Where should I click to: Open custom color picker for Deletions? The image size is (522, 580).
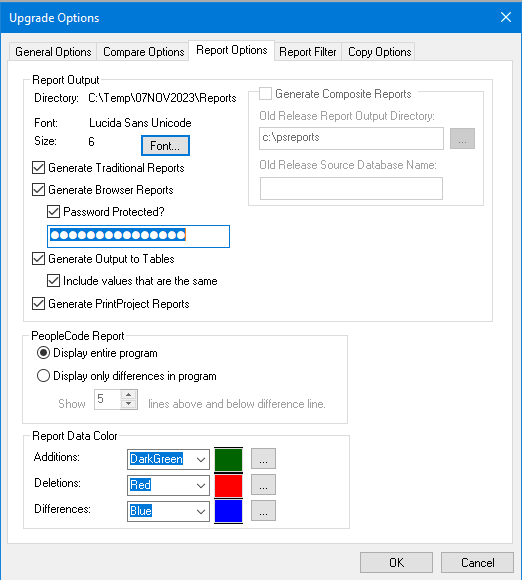[263, 485]
